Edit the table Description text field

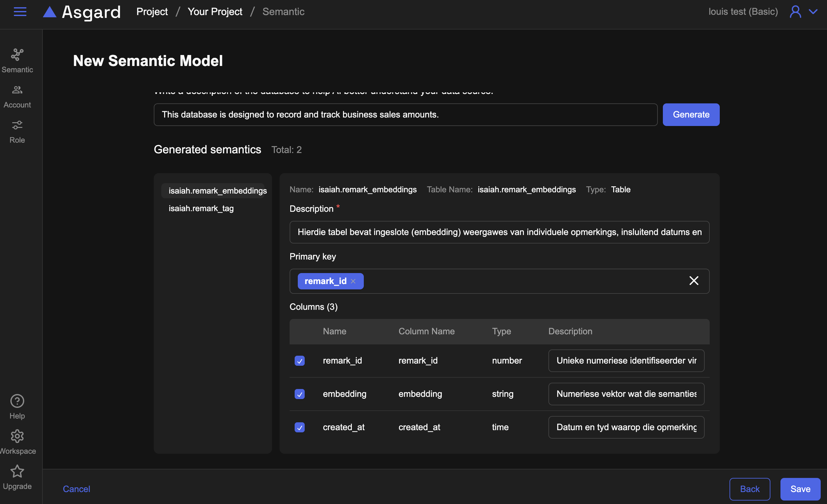(499, 232)
